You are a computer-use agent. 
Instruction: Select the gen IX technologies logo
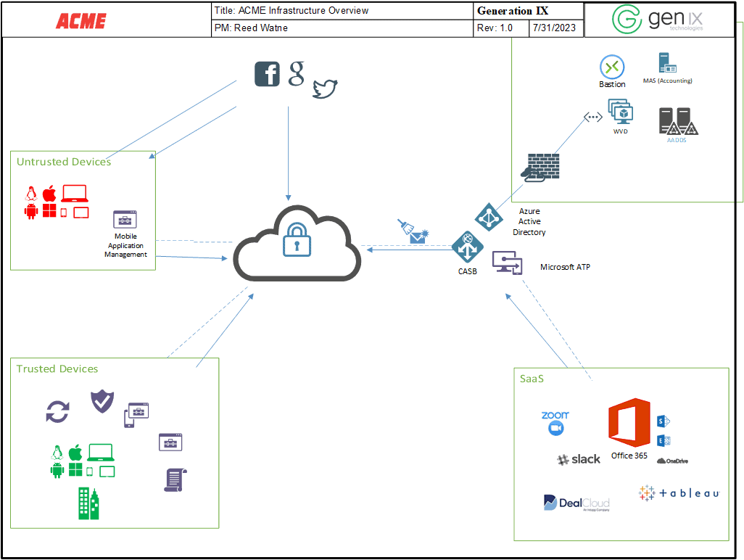pos(658,19)
